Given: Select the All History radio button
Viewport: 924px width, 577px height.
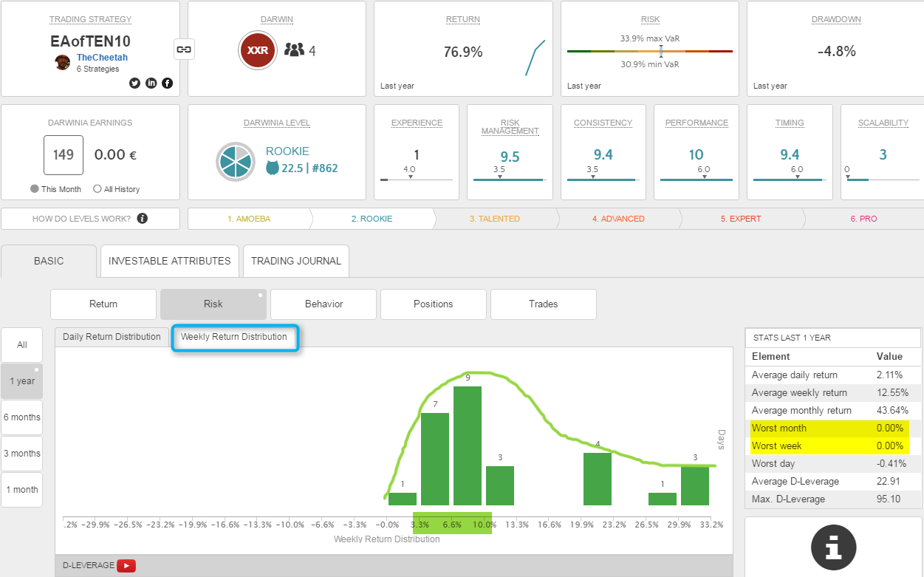Looking at the screenshot, I should coord(97,189).
